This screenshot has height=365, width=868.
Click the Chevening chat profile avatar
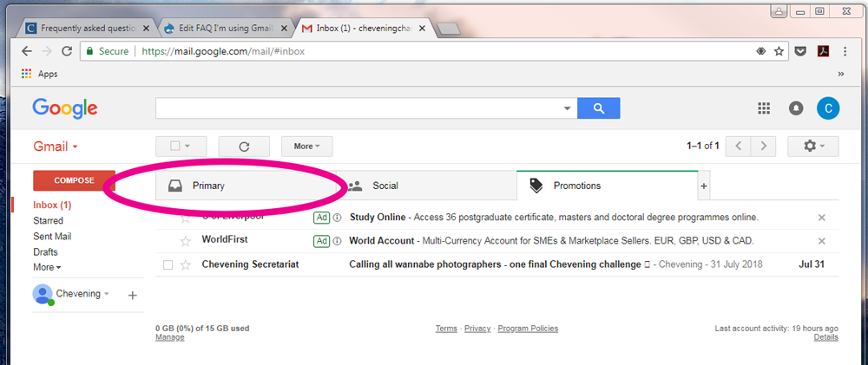click(x=43, y=294)
